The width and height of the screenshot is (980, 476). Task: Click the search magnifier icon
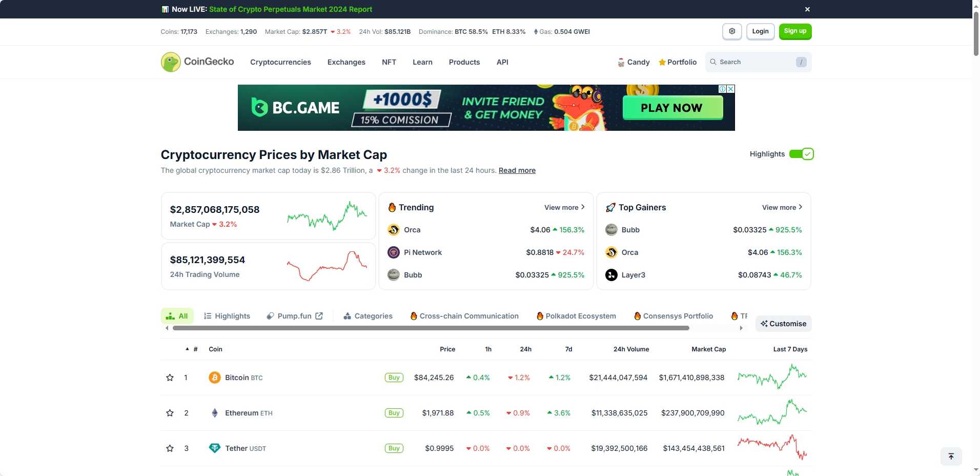(713, 62)
